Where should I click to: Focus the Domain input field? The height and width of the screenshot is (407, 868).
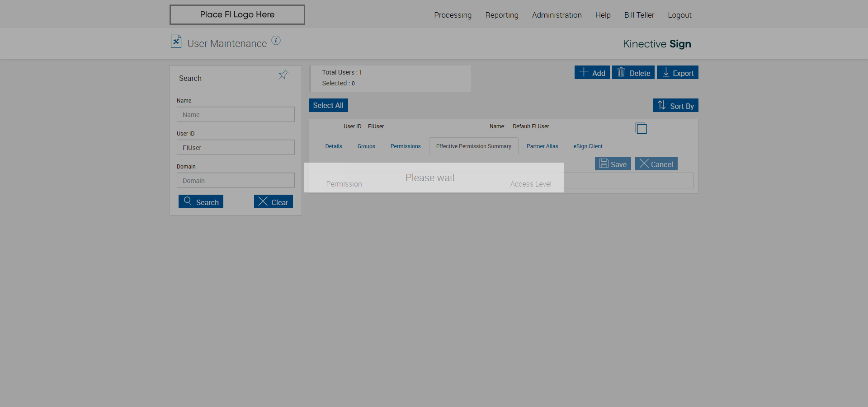pos(236,180)
